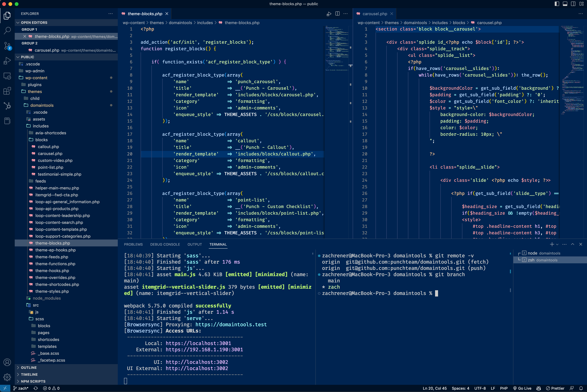This screenshot has width=587, height=392.
Task: Switch to the Debug Console tab
Action: [x=165, y=245]
